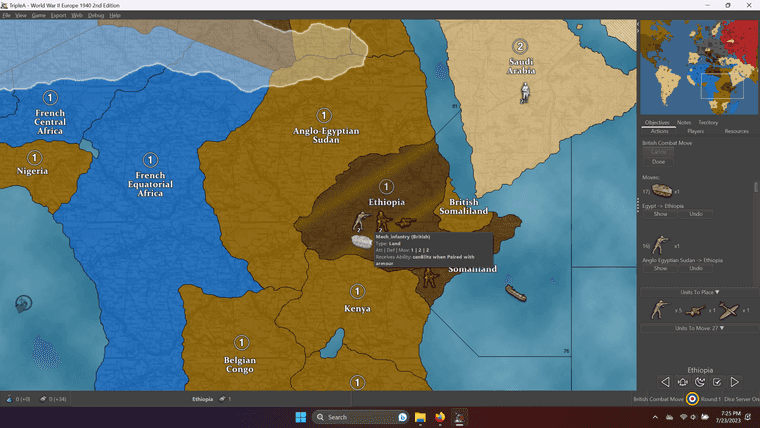Viewport: 760px width, 428px height.
Task: Open the Game menu
Action: point(38,16)
